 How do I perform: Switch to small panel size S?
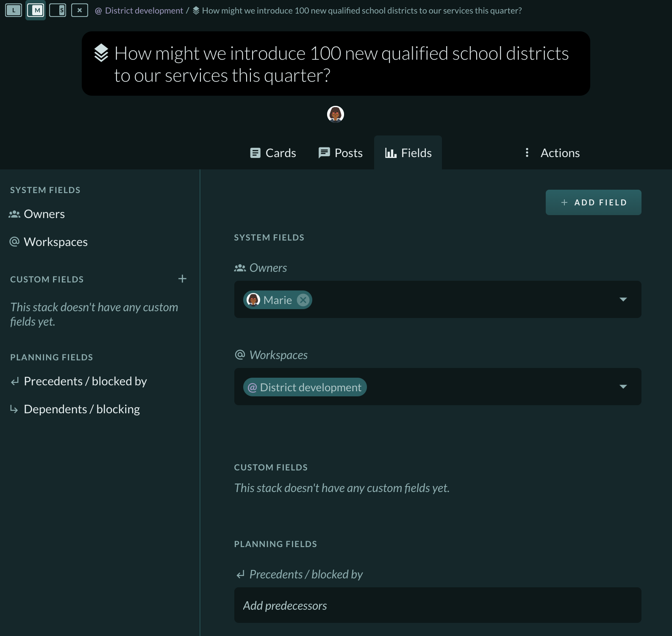coord(58,10)
